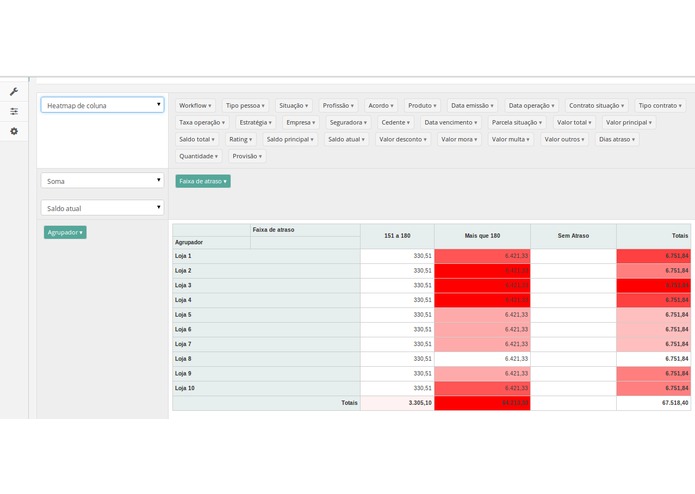The height and width of the screenshot is (494, 695).
Task: Click Loja 8 Mais que 180 value cell
Action: (482, 358)
